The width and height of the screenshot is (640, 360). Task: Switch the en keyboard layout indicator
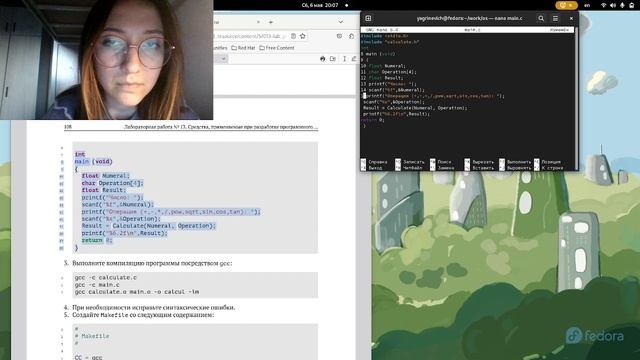click(587, 5)
